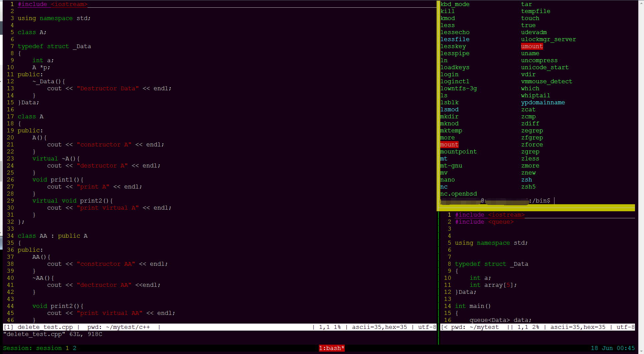Click the "destructor A" string literal
The height and width of the screenshot is (354, 644).
coord(102,165)
